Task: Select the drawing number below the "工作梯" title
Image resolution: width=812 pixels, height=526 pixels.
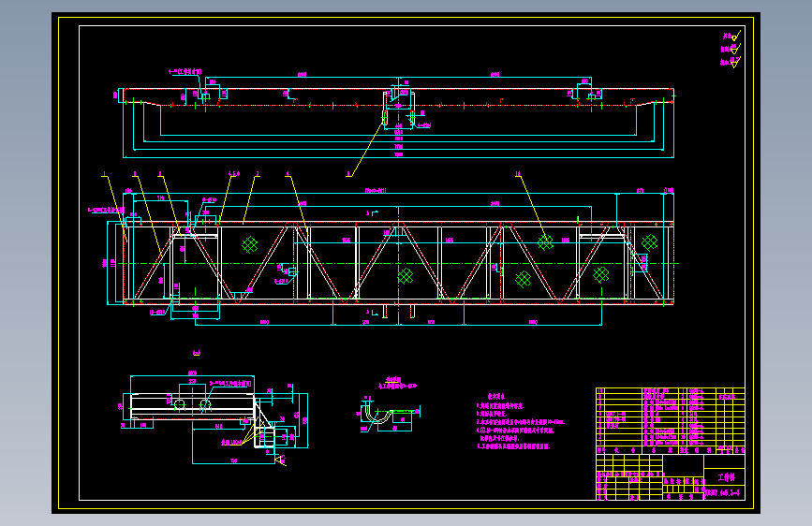Action: tap(722, 493)
